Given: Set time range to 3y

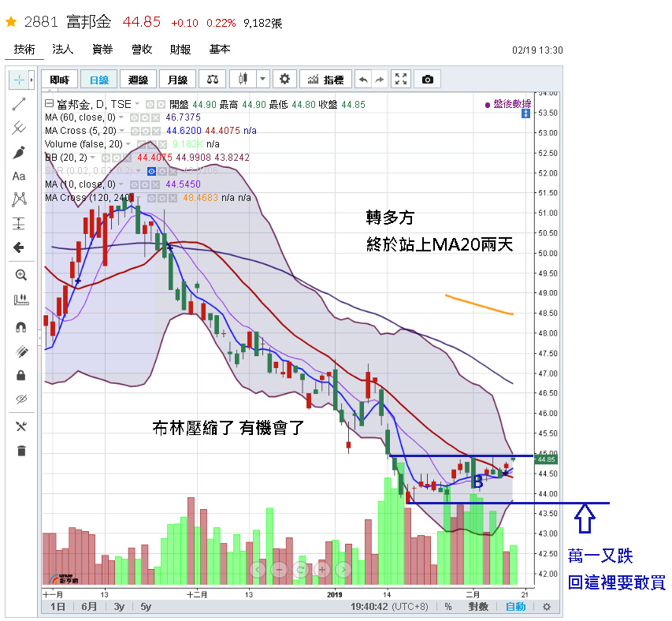Looking at the screenshot, I should tap(119, 607).
